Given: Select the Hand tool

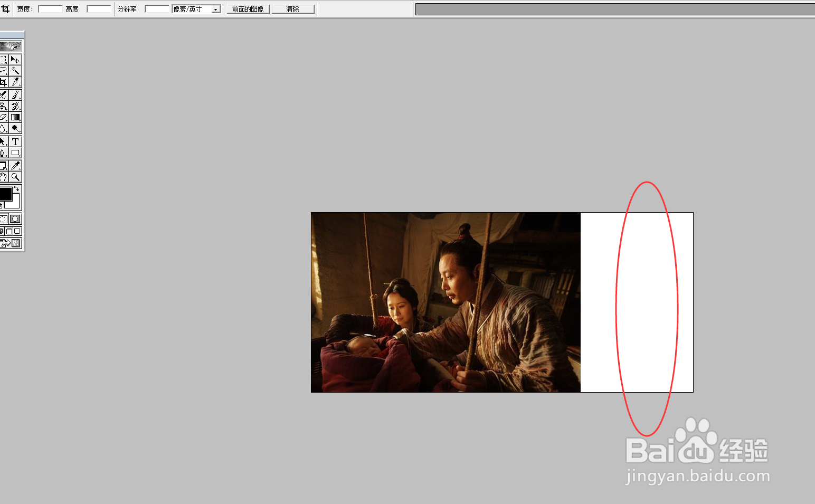Looking at the screenshot, I should point(3,177).
